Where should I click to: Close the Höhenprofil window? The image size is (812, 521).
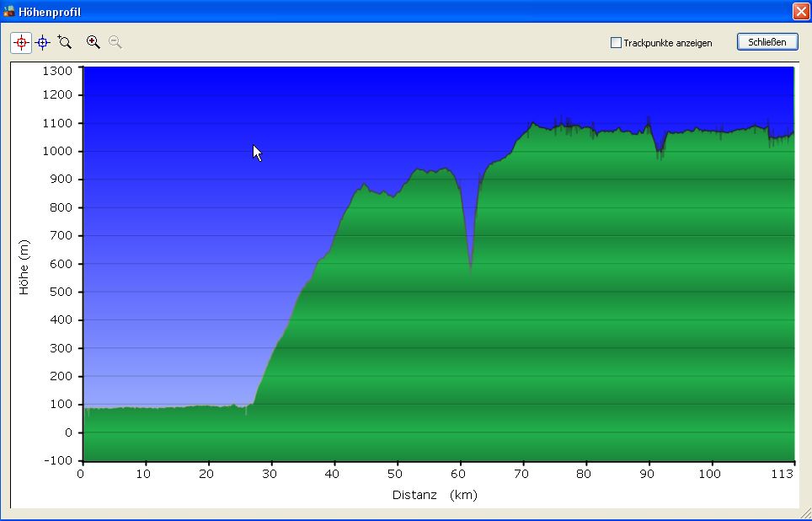click(x=800, y=12)
